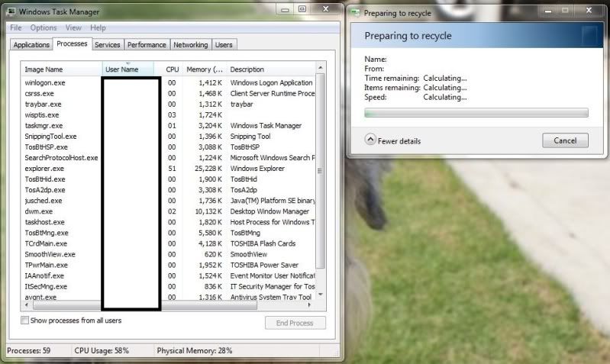
Task: Click vertical scrollbar down arrow in process list
Action: pos(321,295)
